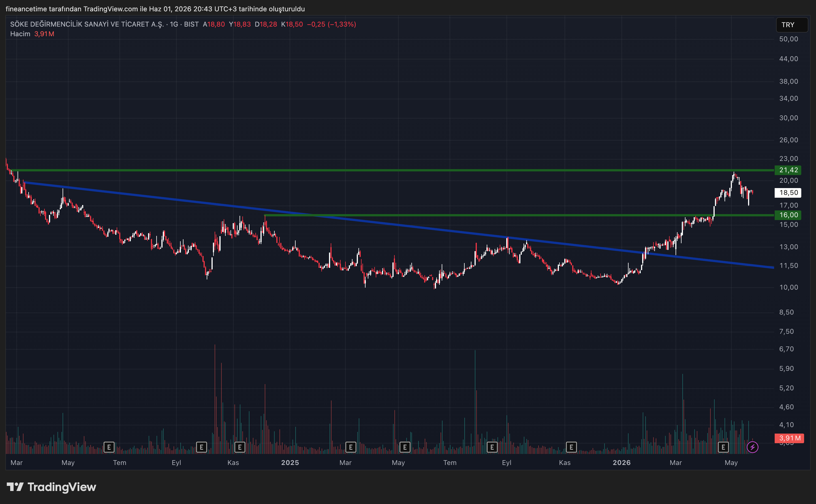Click the earnings E marker near Mar 2025
816x504 pixels.
[x=350, y=447]
